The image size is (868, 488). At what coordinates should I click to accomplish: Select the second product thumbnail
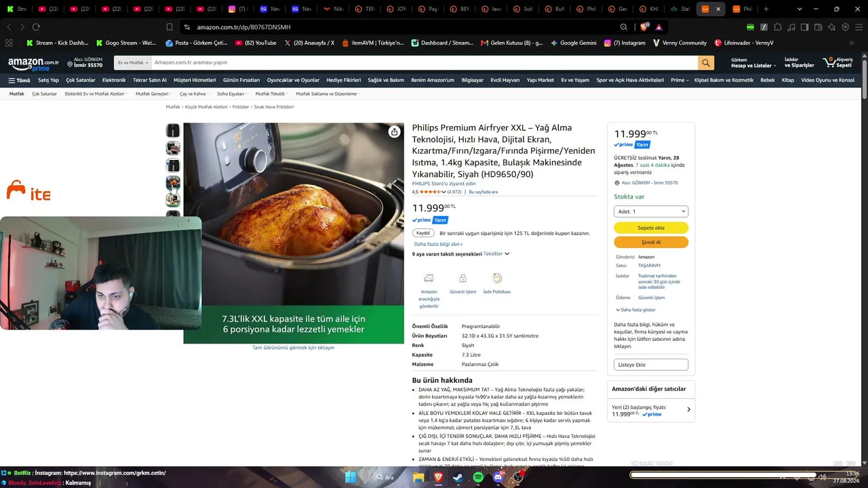pyautogui.click(x=173, y=148)
